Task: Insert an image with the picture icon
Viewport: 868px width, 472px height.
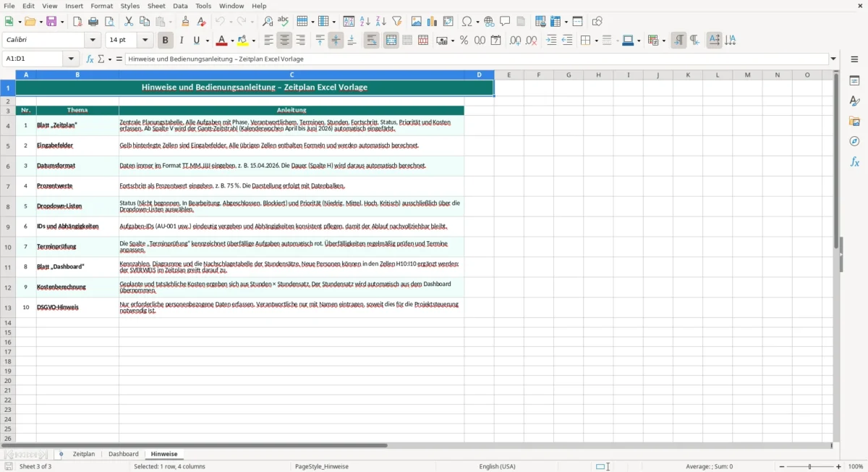Action: pyautogui.click(x=417, y=22)
